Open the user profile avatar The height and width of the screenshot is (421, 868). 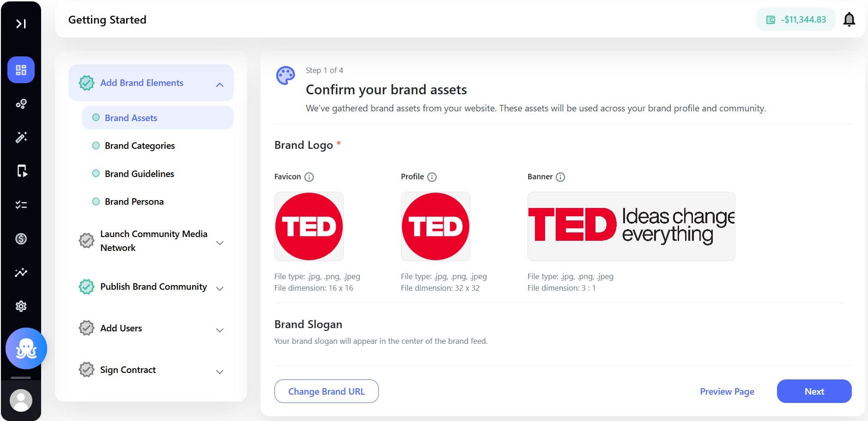(21, 400)
